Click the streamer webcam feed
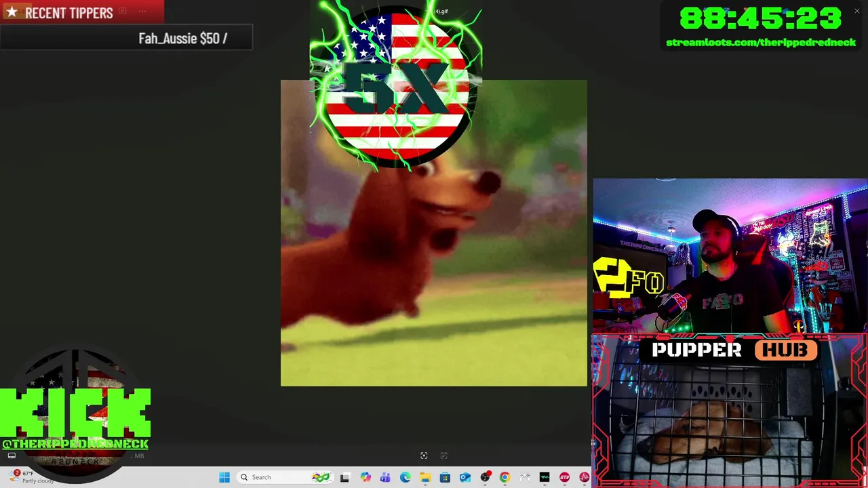The image size is (868, 488). (x=730, y=257)
